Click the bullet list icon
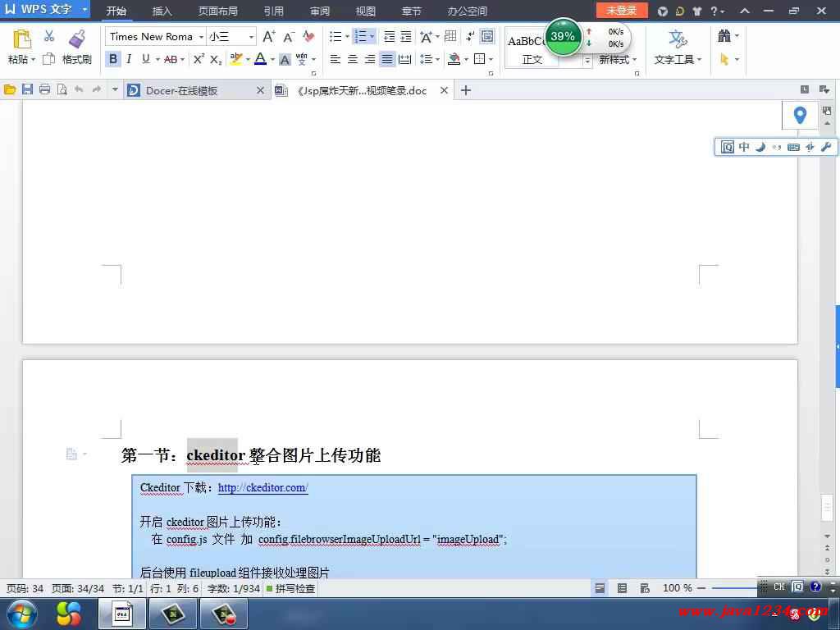 [336, 36]
